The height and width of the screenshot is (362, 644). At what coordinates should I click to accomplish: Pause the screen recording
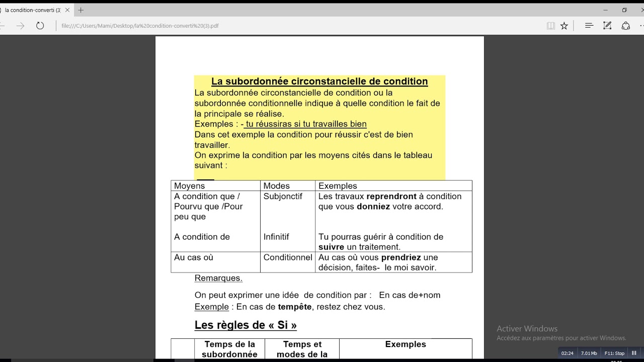(634, 353)
